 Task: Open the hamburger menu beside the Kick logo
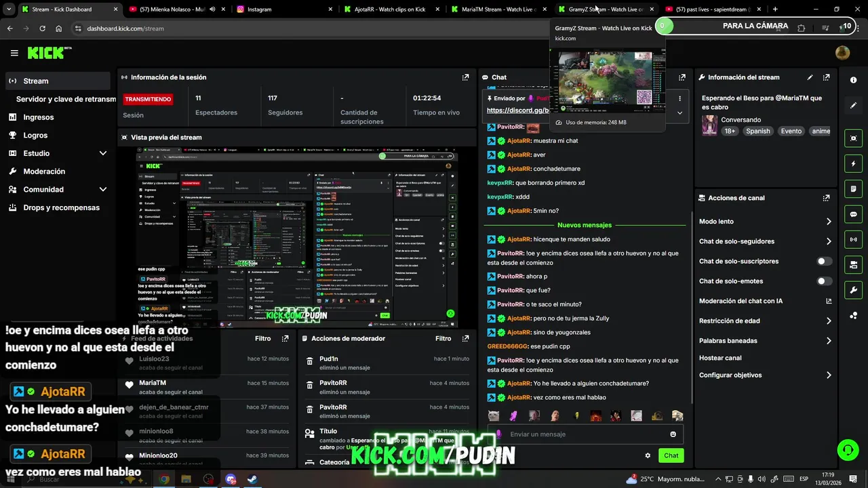(x=14, y=53)
